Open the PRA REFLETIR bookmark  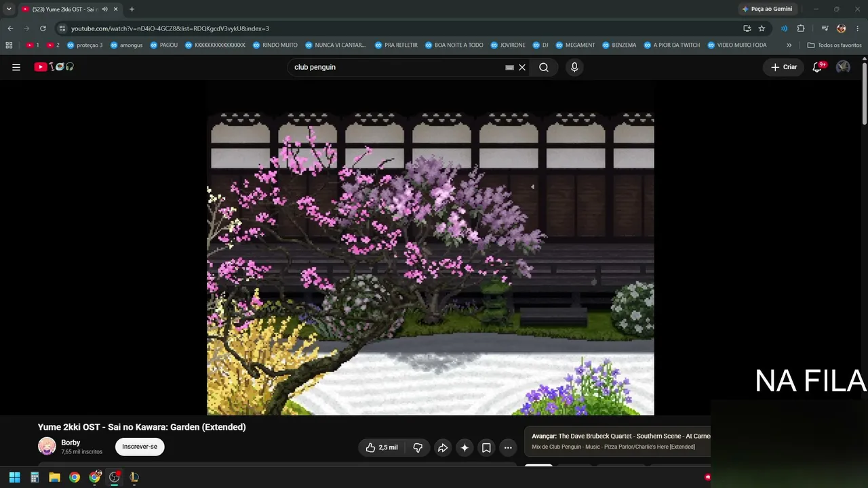396,45
